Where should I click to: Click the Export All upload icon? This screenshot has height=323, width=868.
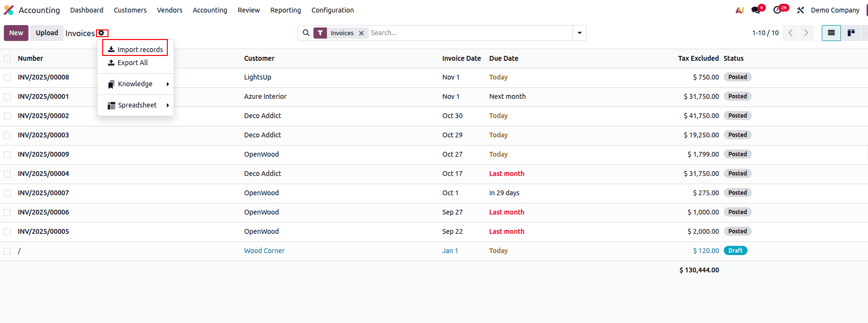tap(111, 63)
